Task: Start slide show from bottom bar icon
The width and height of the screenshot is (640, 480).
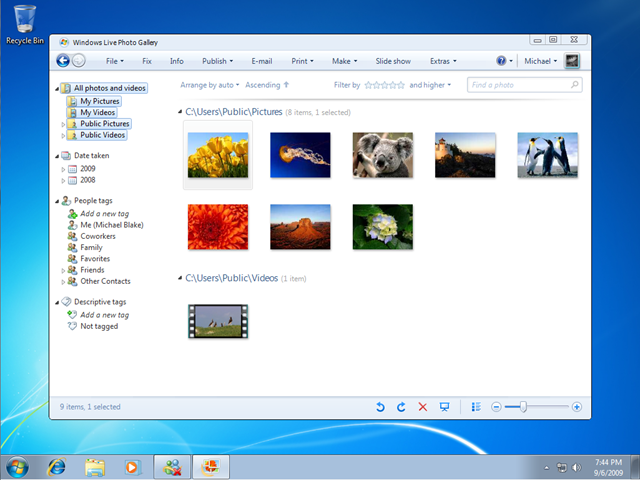Action: tap(444, 407)
